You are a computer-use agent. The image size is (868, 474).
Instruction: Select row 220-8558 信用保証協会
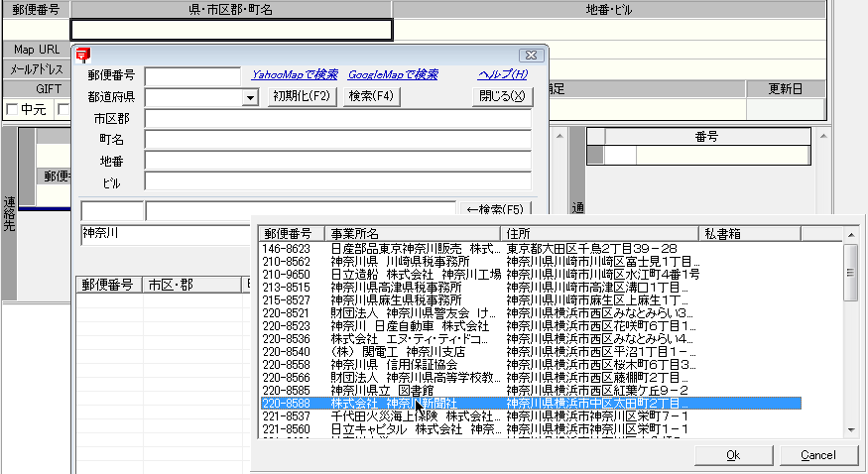point(531,365)
